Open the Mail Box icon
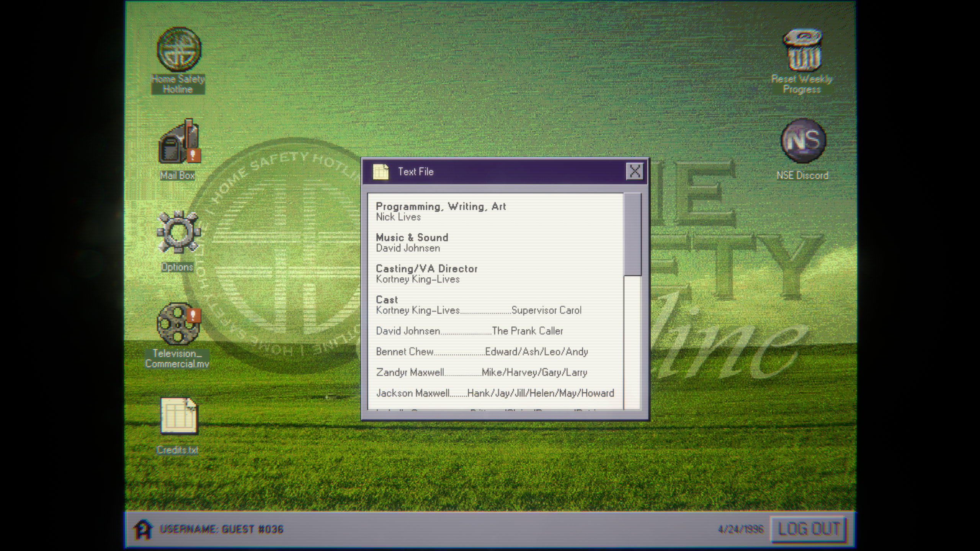Screen dimensions: 980x551 [179, 142]
